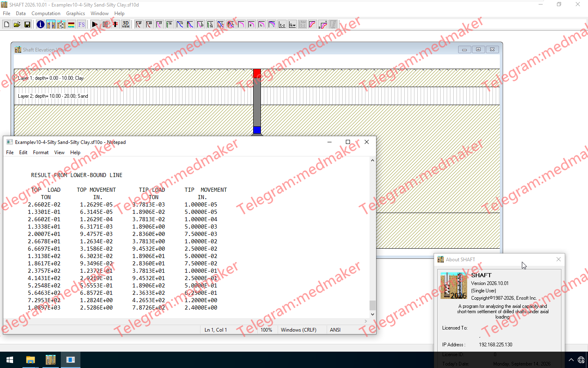Open the SHAFT Help menu
This screenshot has width=588, height=368.
pyautogui.click(x=119, y=13)
